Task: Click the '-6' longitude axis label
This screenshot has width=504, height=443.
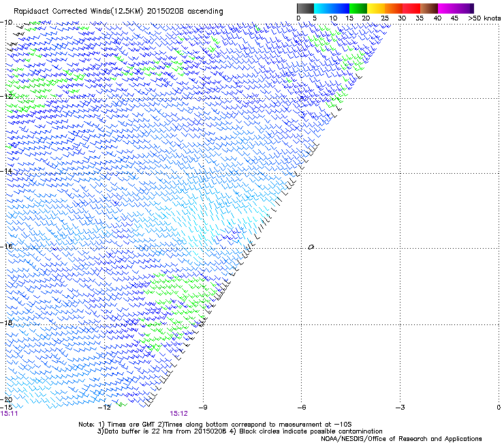Action: point(301,408)
